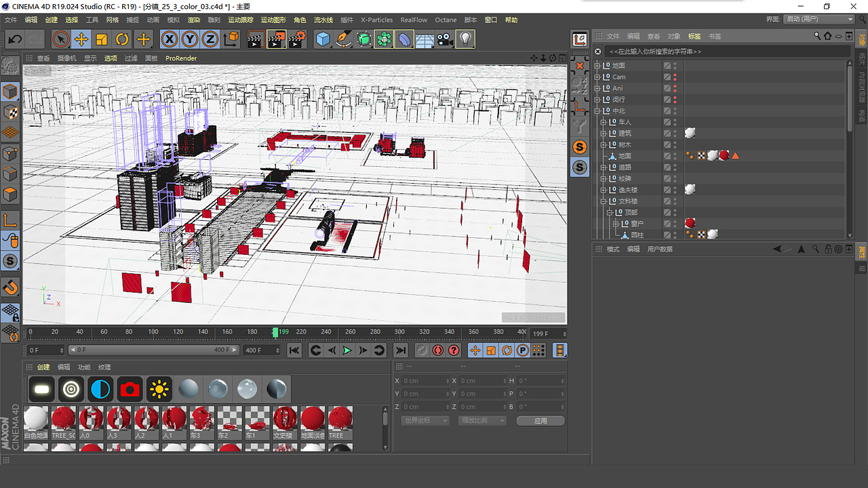Toggle layer checkbox for Cam object
This screenshot has width=868, height=488.
click(x=667, y=77)
